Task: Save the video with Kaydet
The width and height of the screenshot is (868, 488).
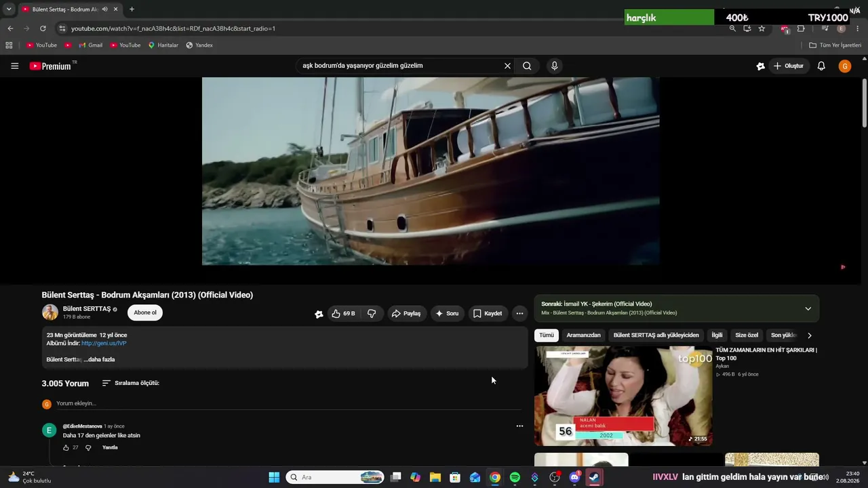Action: [x=488, y=313]
